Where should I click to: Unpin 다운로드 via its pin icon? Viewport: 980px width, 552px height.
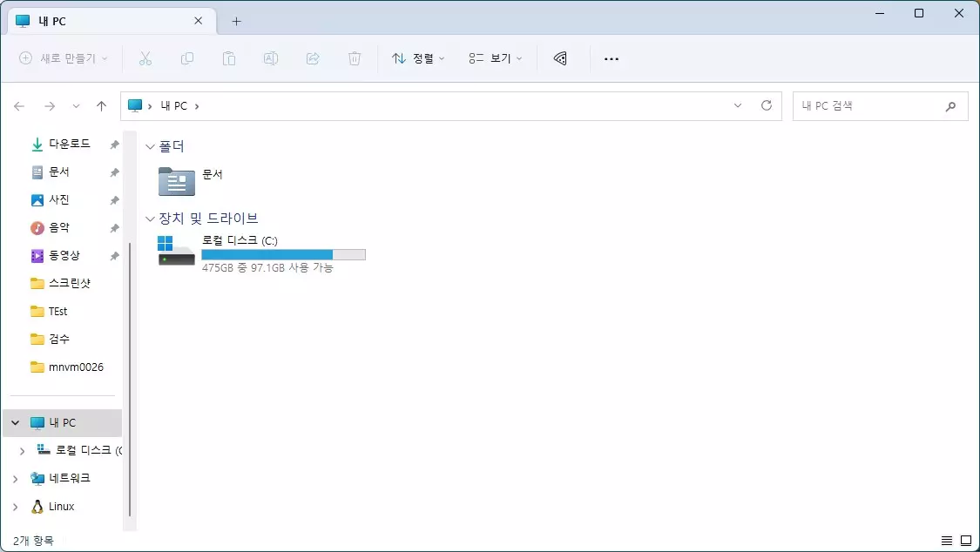point(114,145)
